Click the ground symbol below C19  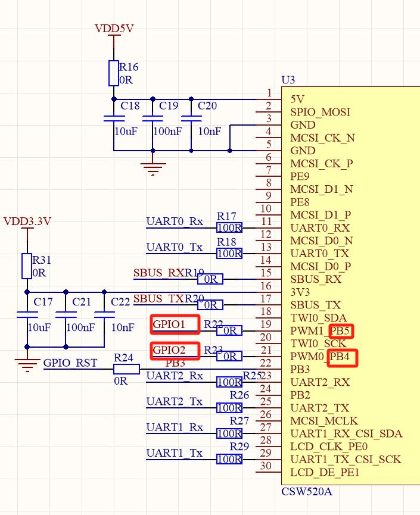pos(153,168)
